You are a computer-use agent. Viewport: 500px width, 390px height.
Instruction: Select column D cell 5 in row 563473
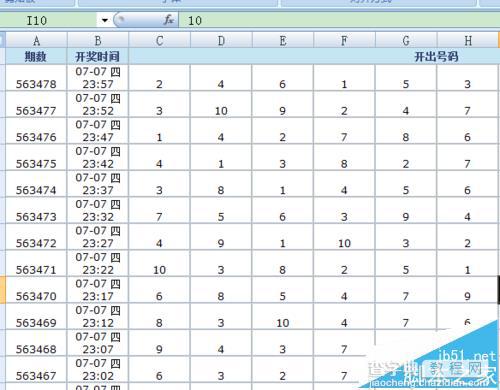coord(221,210)
